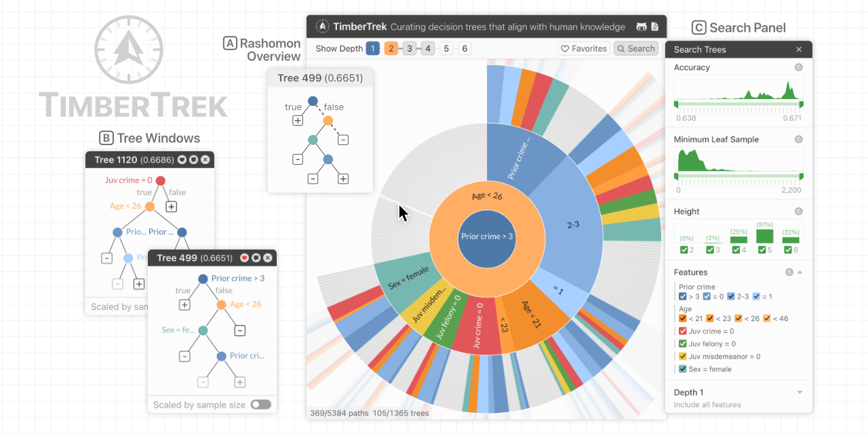Show Depth 3 in the overview

pyautogui.click(x=410, y=48)
